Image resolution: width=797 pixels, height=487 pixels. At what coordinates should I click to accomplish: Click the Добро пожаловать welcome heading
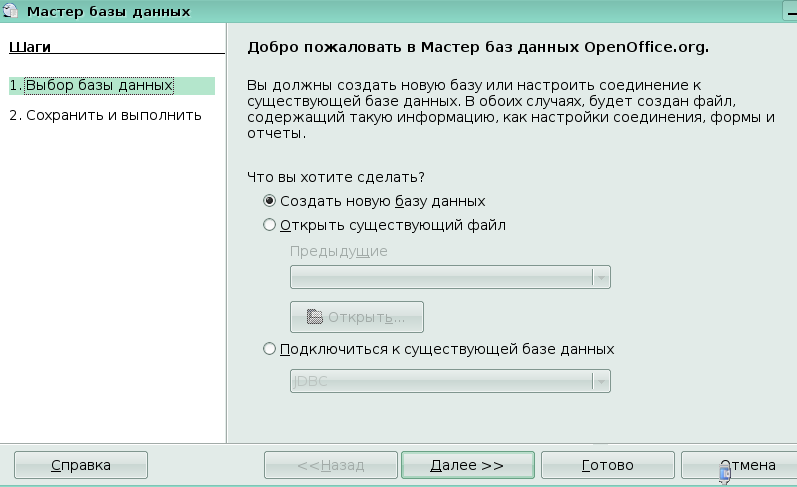(x=484, y=46)
